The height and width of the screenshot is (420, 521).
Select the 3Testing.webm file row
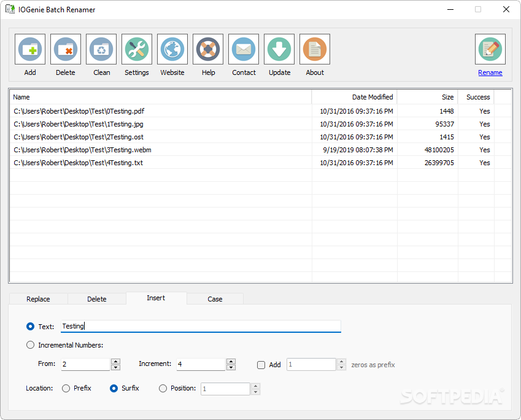point(260,150)
